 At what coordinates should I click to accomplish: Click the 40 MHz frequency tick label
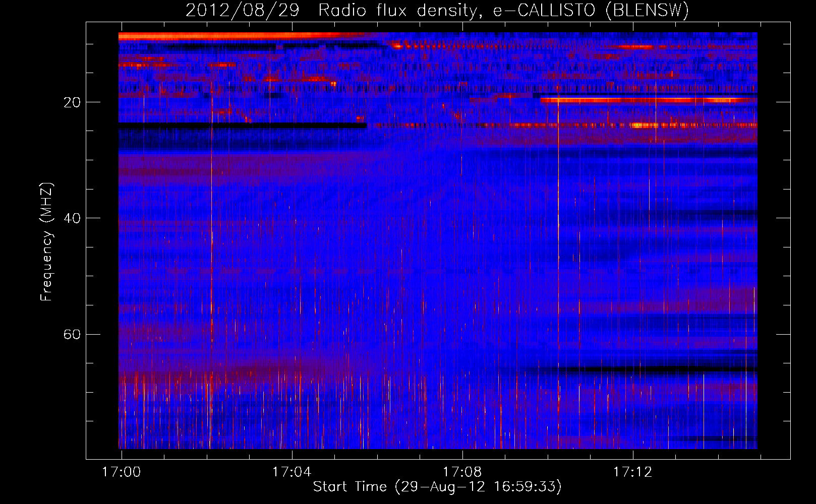point(72,218)
